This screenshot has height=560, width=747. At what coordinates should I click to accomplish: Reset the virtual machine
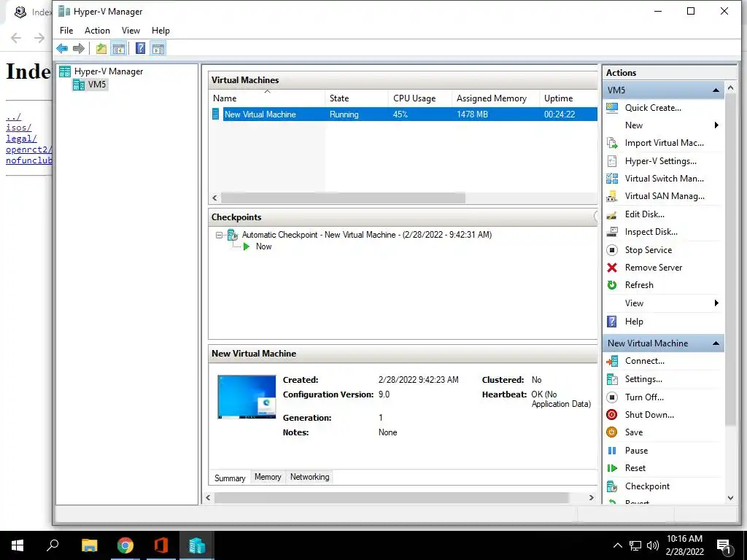pyautogui.click(x=635, y=468)
